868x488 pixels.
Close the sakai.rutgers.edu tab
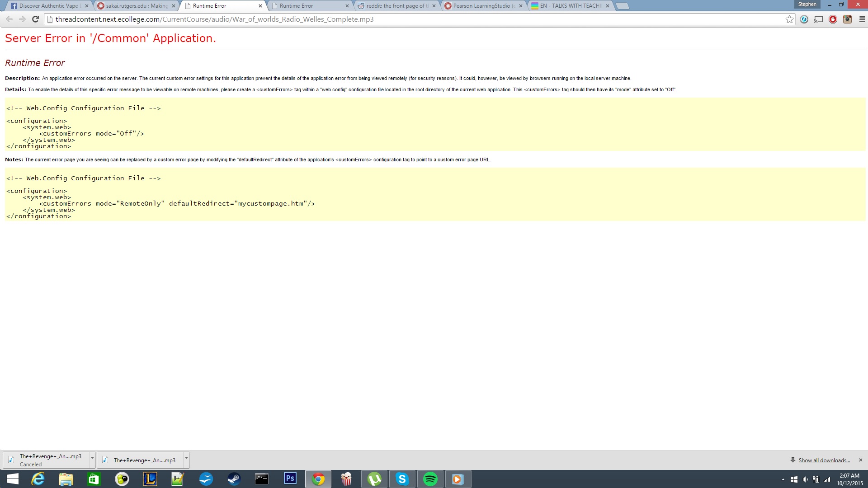[174, 6]
